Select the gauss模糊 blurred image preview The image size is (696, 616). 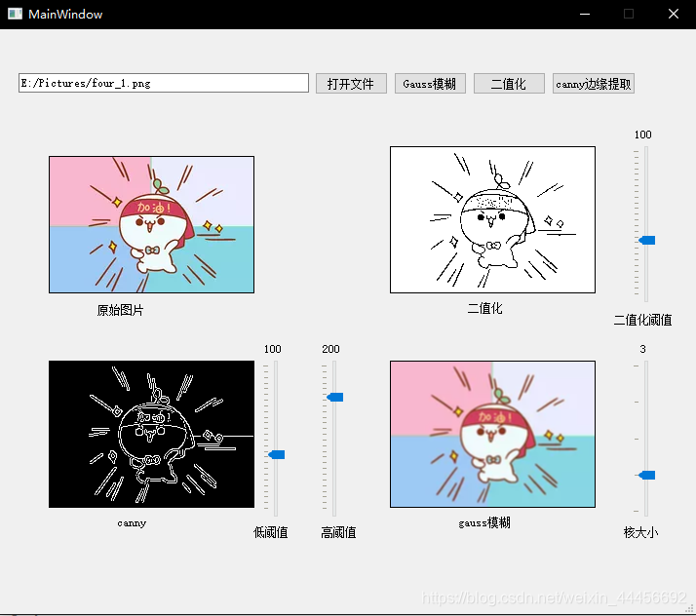(492, 434)
